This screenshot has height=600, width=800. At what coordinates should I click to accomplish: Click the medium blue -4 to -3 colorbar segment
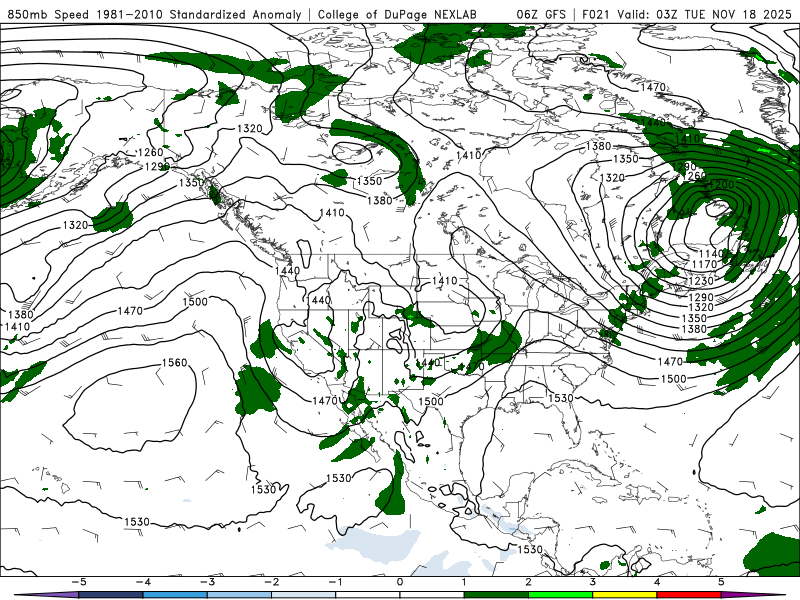[175, 595]
